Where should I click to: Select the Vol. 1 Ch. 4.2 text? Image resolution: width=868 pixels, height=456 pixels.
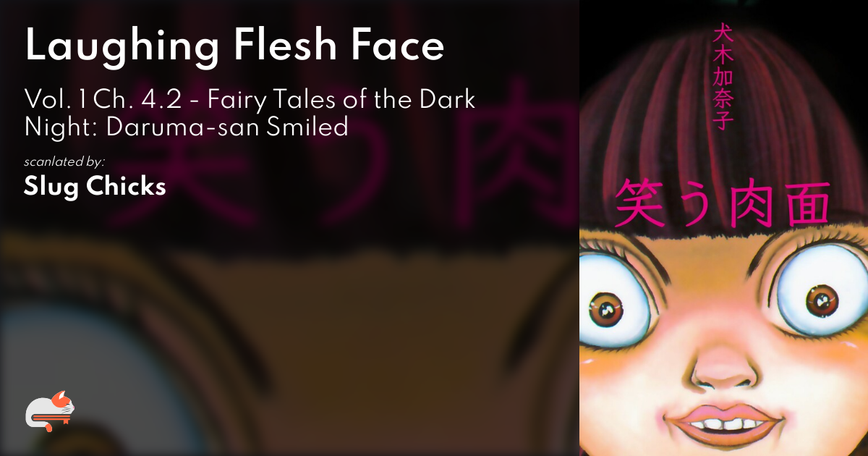[94, 99]
